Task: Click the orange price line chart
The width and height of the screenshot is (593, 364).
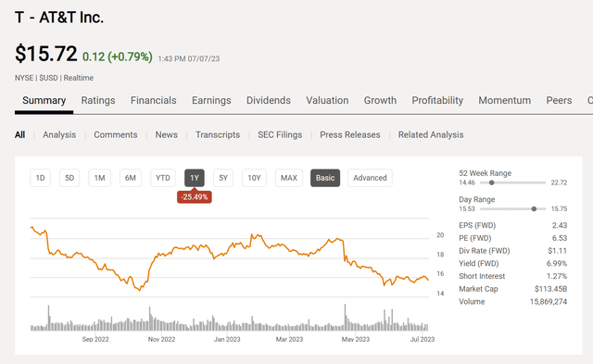Action: [230, 257]
